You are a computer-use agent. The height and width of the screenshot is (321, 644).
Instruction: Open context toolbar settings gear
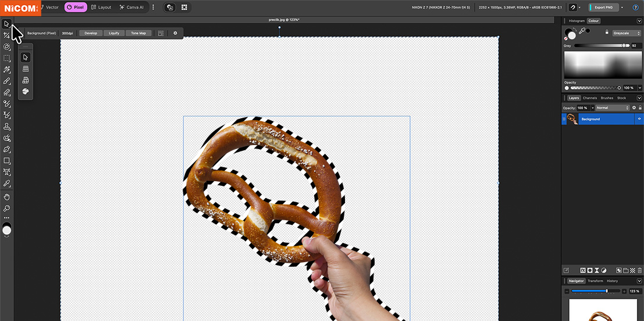[175, 33]
